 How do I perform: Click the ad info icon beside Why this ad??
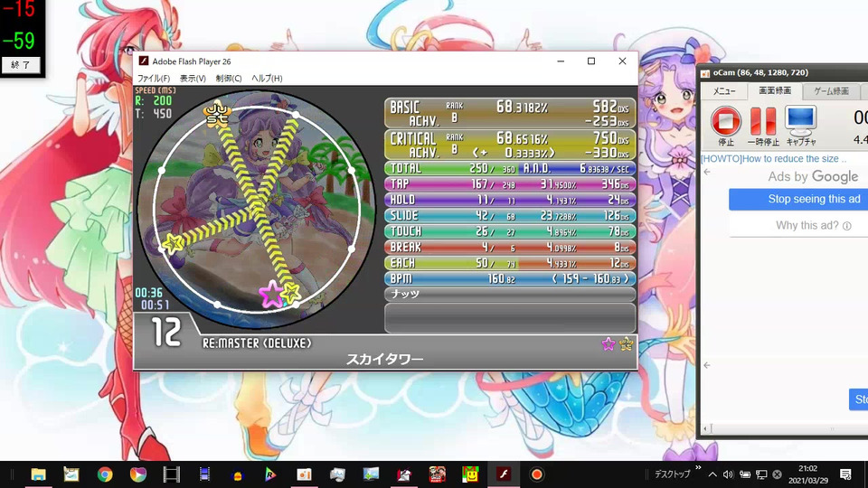[x=847, y=226]
